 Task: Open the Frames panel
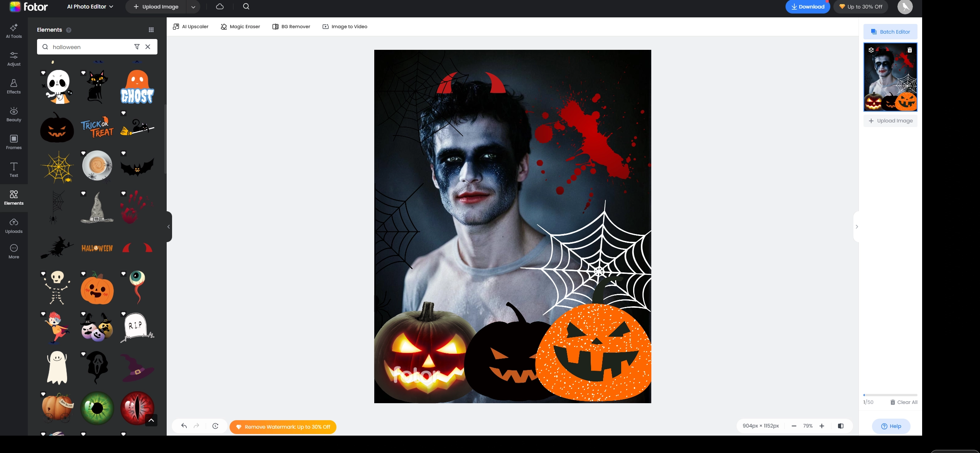14,142
